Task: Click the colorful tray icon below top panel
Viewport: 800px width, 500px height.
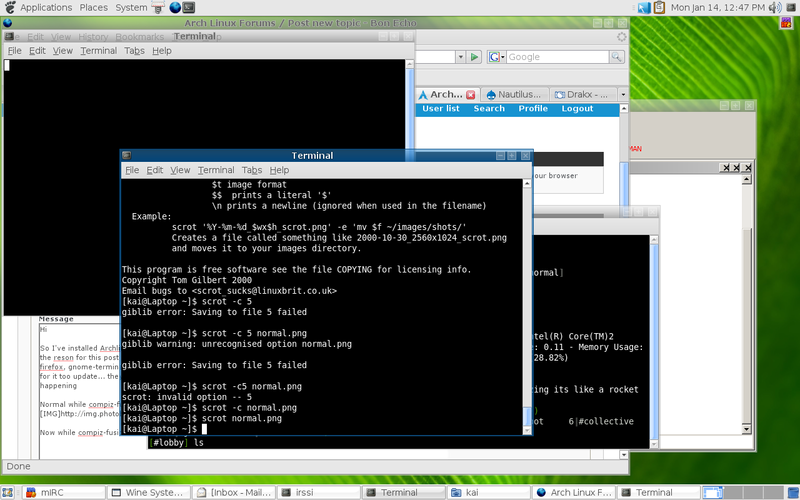Action: tap(786, 23)
